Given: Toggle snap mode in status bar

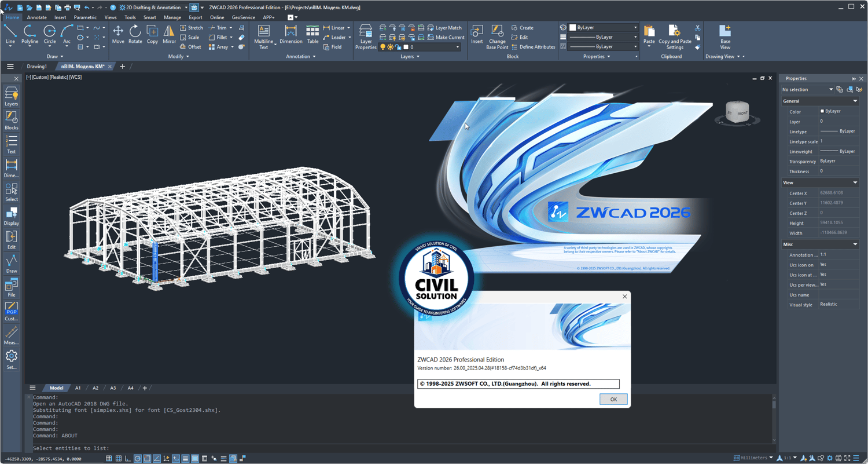Looking at the screenshot, I should coord(119,459).
